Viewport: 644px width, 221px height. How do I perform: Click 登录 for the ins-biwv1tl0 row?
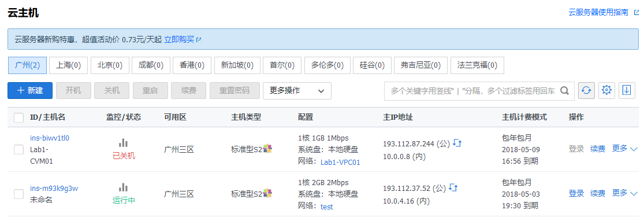(x=576, y=149)
